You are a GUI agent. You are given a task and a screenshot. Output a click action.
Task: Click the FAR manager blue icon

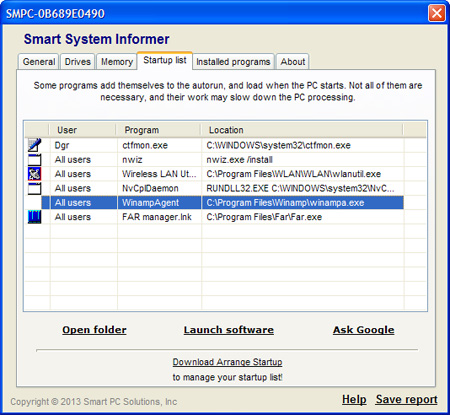tap(35, 217)
